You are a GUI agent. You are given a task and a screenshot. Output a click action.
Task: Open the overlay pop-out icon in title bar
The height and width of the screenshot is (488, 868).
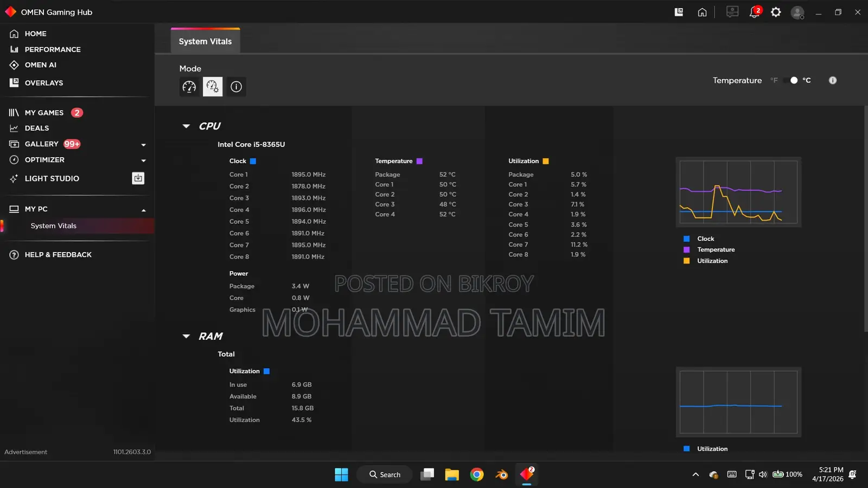pos(679,12)
